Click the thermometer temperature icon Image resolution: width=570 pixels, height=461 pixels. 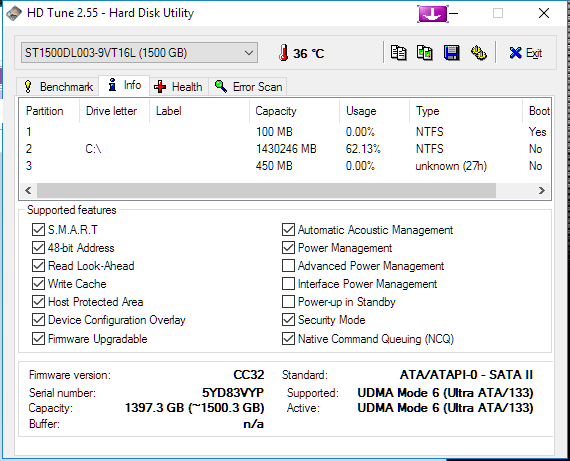(x=284, y=53)
